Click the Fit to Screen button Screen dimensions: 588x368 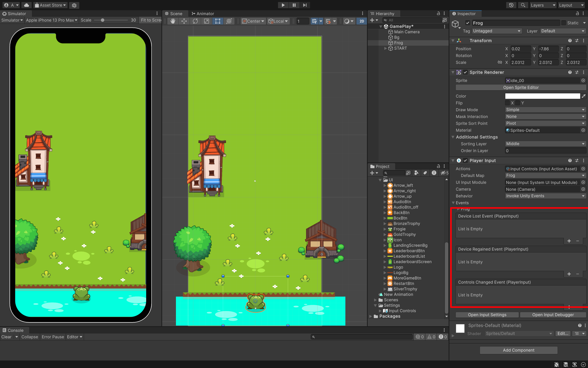pos(151,20)
